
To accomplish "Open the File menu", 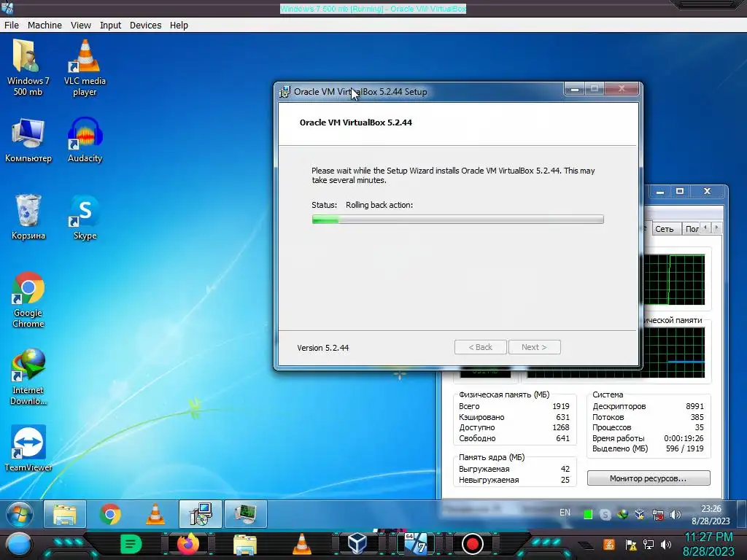I will 12,26.
